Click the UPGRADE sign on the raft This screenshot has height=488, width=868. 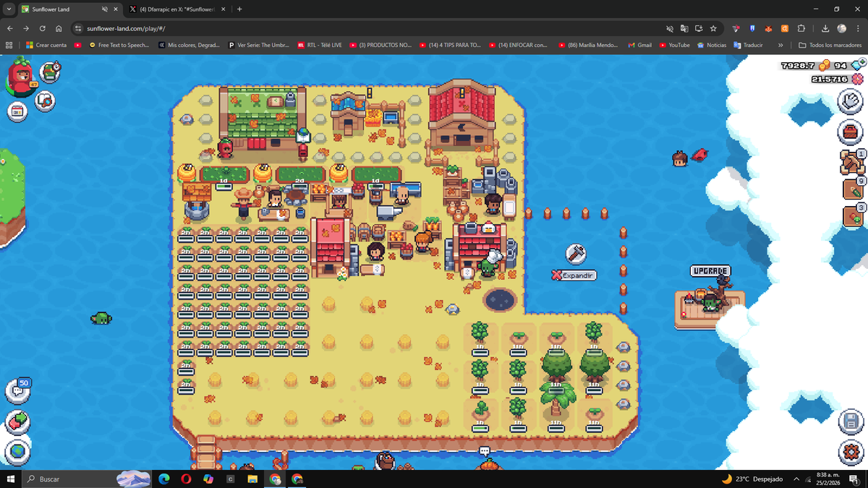pyautogui.click(x=710, y=271)
